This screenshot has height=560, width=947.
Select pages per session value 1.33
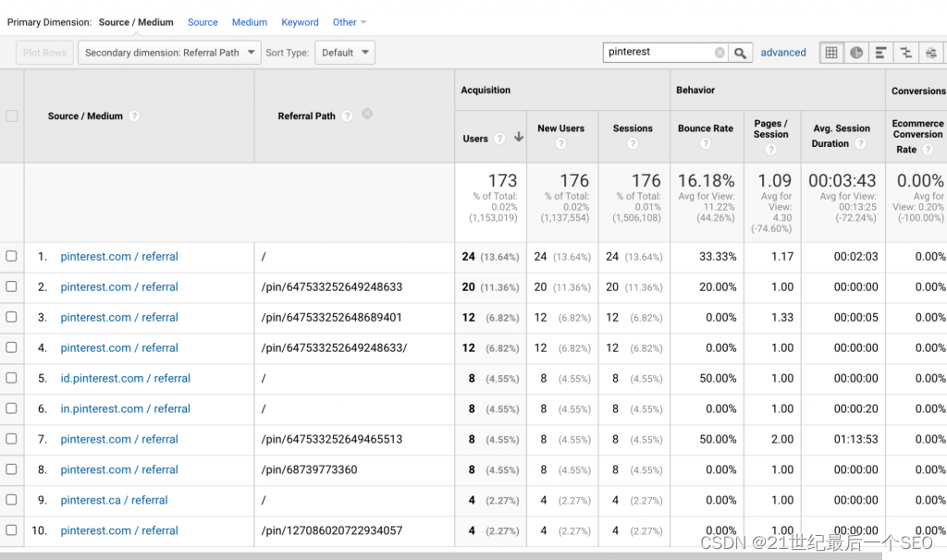(782, 317)
